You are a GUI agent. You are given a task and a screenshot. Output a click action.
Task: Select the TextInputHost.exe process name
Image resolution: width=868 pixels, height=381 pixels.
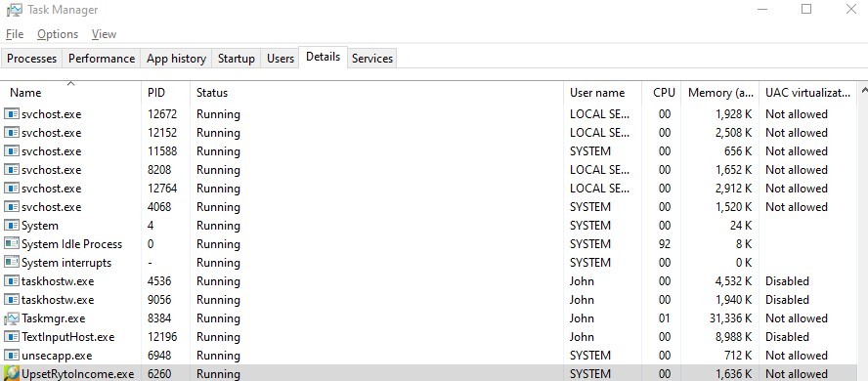(x=68, y=337)
